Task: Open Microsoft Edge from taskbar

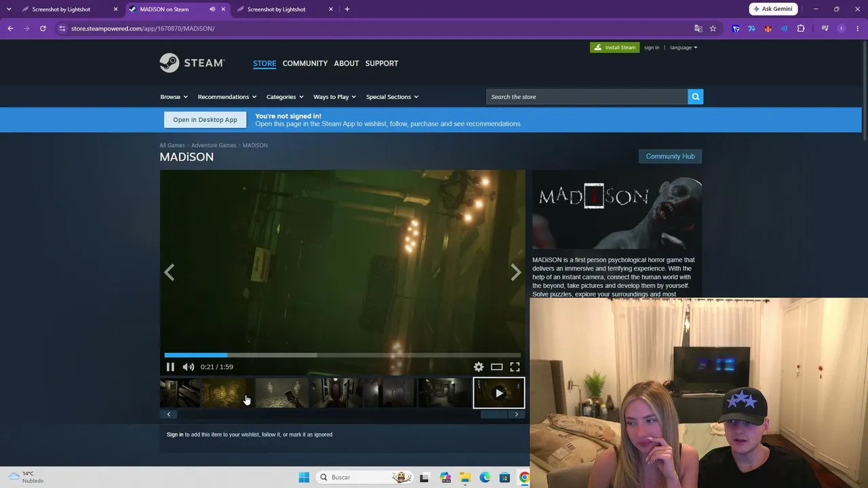Action: [485, 477]
